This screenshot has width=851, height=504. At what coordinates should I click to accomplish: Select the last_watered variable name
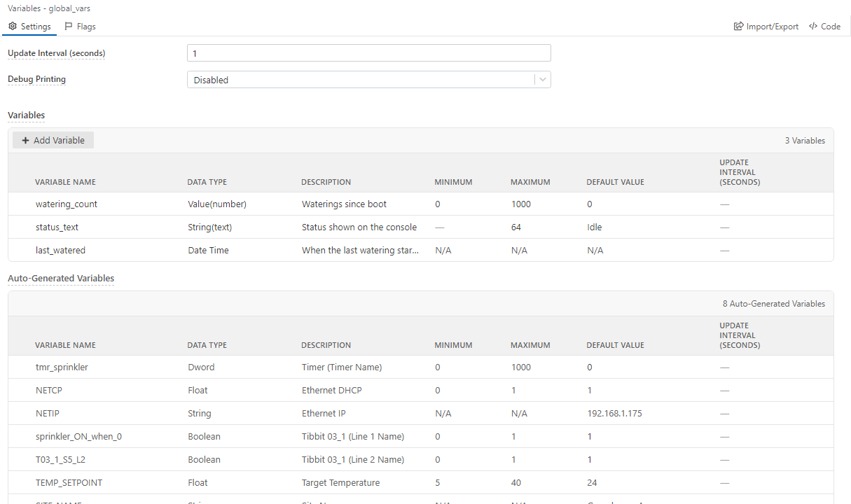(60, 250)
